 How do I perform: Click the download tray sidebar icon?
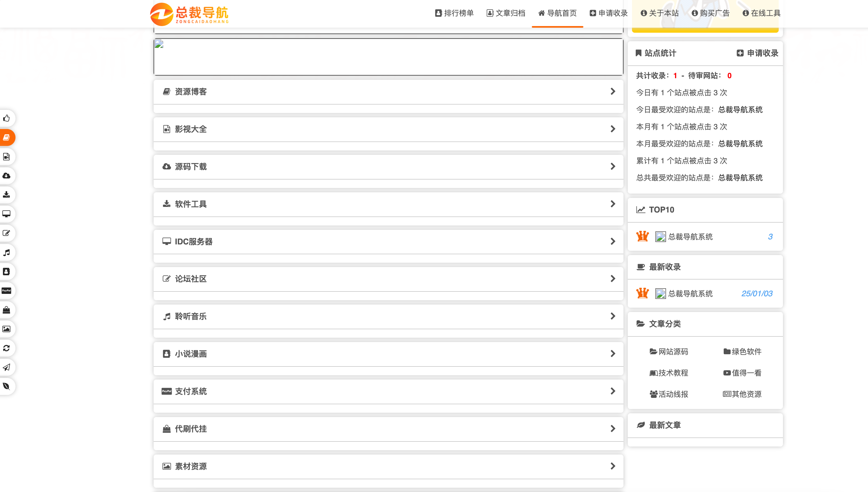[6, 195]
